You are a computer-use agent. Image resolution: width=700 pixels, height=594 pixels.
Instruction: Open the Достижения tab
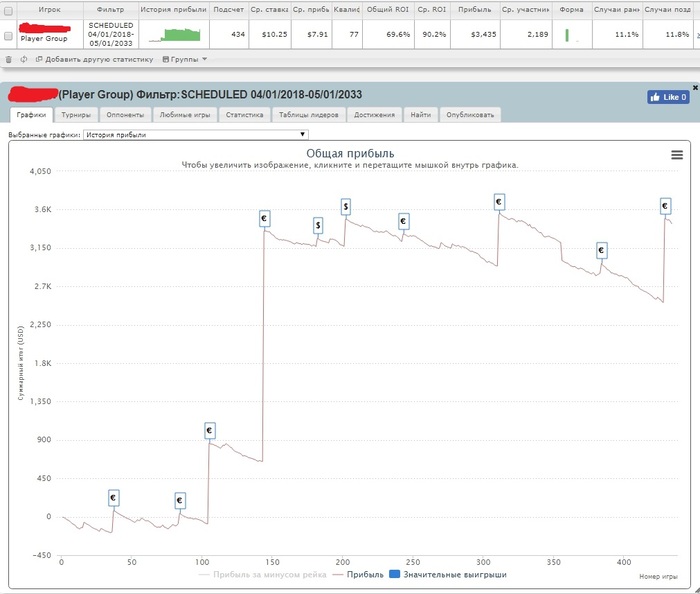pos(374,115)
